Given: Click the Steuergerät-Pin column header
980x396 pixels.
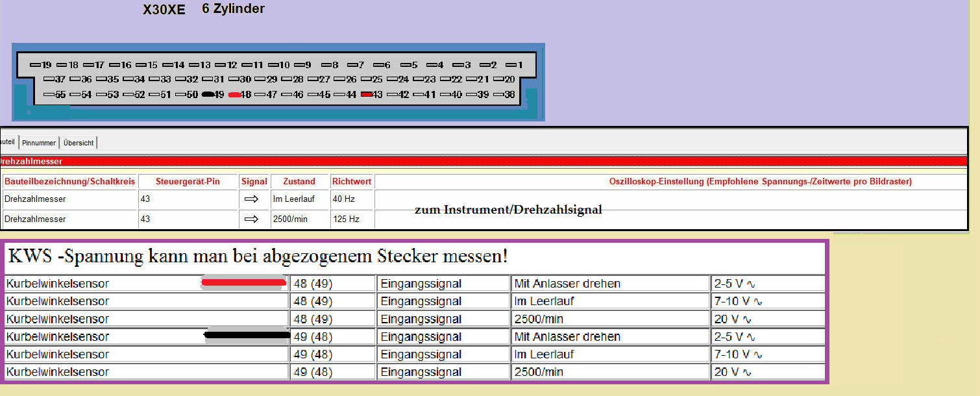Looking at the screenshot, I should pos(188,182).
